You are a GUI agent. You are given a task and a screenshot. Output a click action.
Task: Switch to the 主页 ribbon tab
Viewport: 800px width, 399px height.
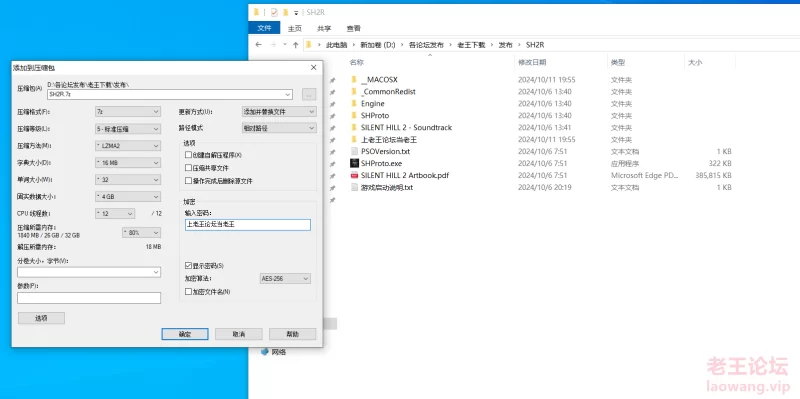pyautogui.click(x=295, y=29)
